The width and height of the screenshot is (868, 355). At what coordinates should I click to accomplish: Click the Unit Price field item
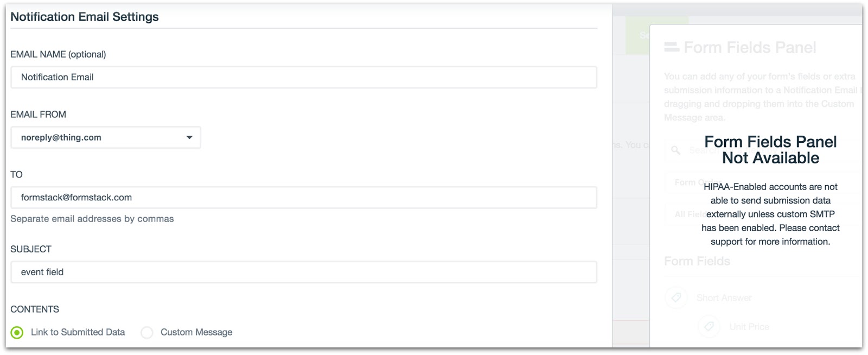749,327
